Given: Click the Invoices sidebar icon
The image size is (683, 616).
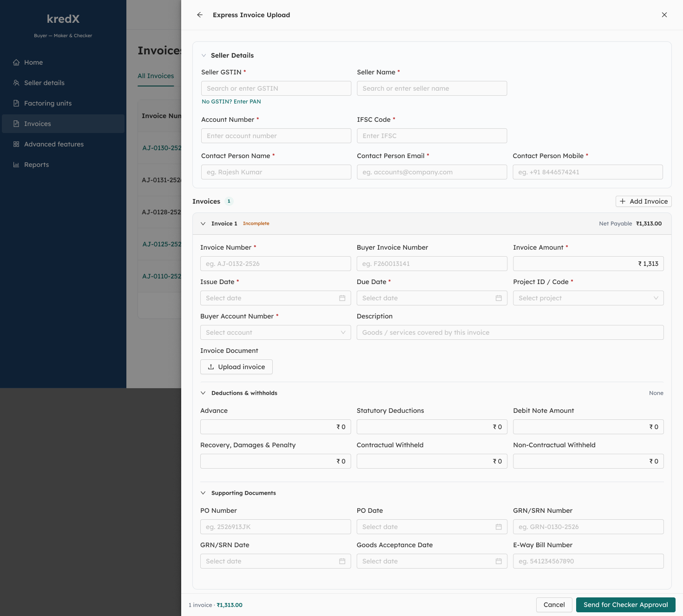Looking at the screenshot, I should pyautogui.click(x=16, y=124).
